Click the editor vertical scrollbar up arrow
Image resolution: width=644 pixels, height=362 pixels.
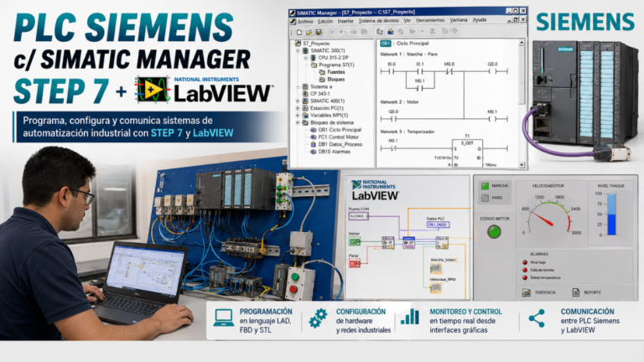pyautogui.click(x=522, y=43)
